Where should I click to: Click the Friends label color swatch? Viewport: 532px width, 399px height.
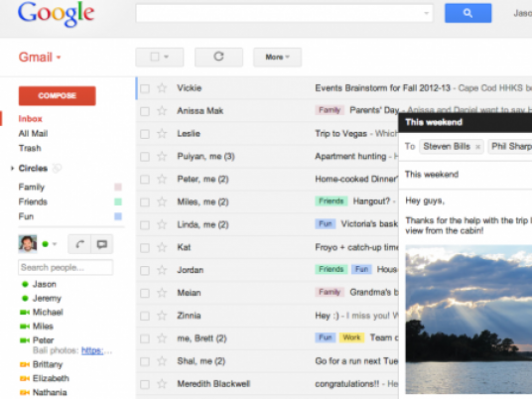pyautogui.click(x=118, y=201)
